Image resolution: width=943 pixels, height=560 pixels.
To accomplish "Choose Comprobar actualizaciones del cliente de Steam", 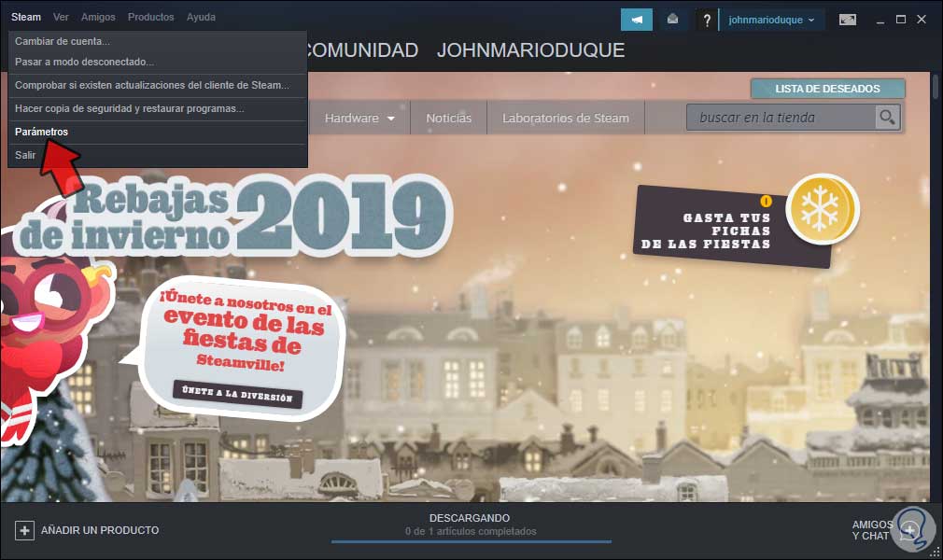I will pyautogui.click(x=158, y=86).
